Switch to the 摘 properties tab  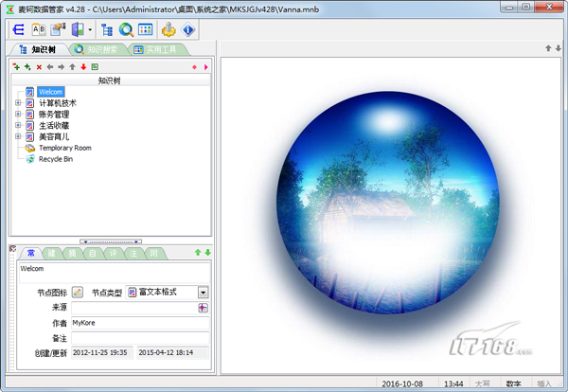tap(73, 253)
